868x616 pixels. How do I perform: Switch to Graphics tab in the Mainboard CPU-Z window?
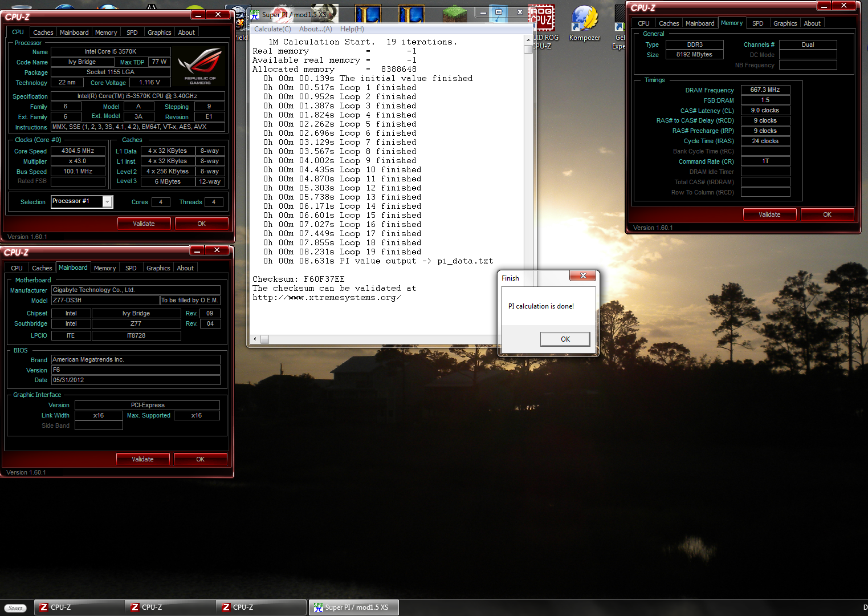pyautogui.click(x=158, y=268)
